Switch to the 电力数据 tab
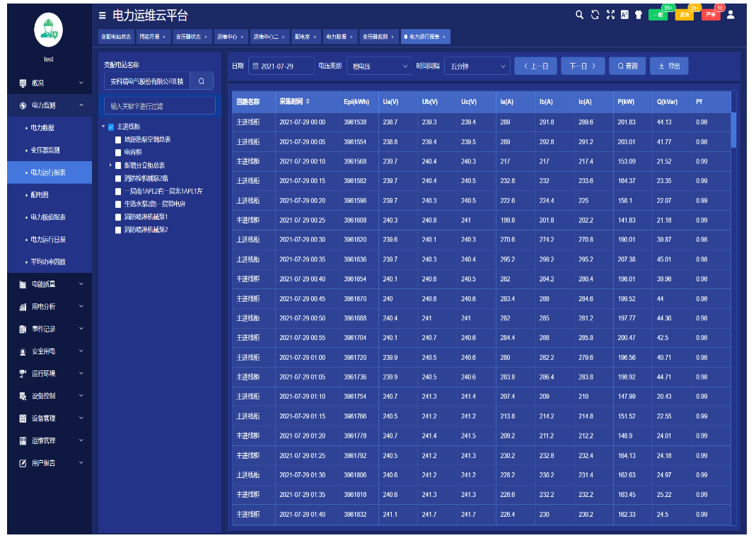The image size is (756, 538). click(340, 36)
